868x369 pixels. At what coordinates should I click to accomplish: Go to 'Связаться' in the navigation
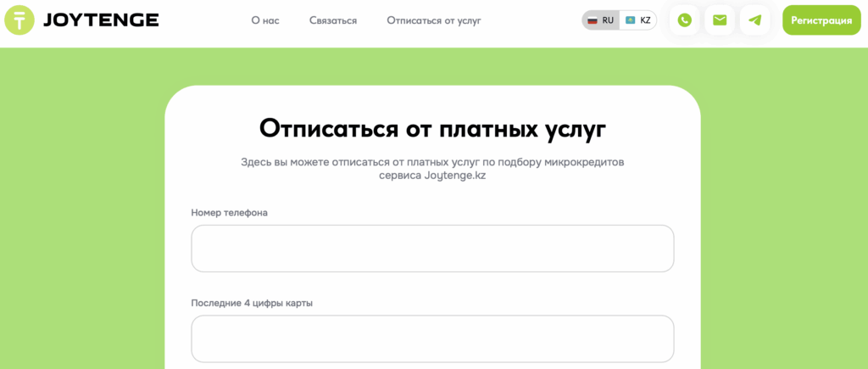click(x=332, y=20)
